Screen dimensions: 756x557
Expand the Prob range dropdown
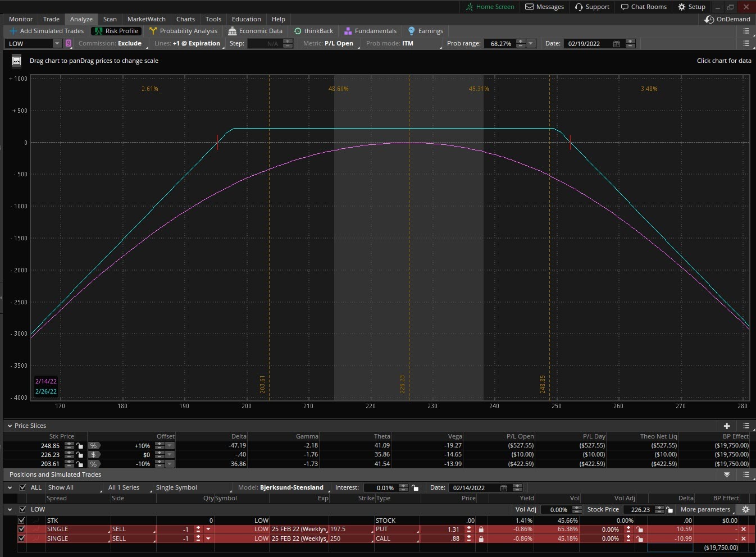pyautogui.click(x=531, y=44)
